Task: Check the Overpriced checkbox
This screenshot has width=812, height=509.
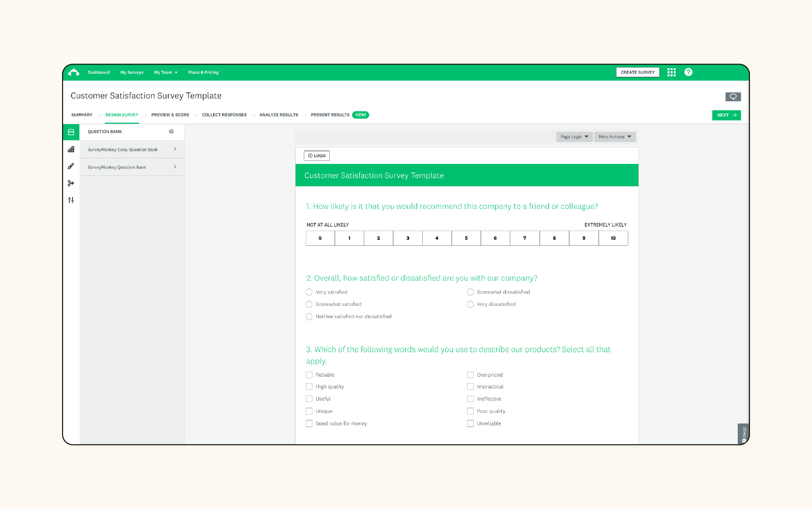Action: click(x=470, y=375)
